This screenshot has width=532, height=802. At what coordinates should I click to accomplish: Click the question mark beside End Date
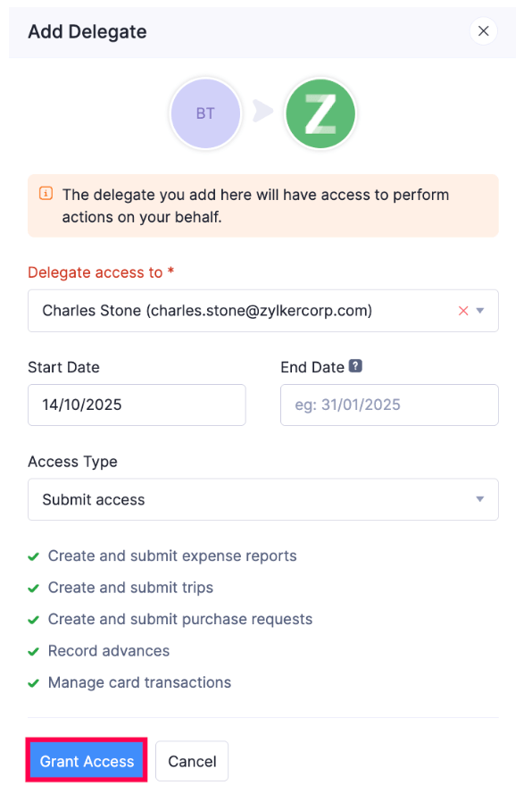point(355,366)
